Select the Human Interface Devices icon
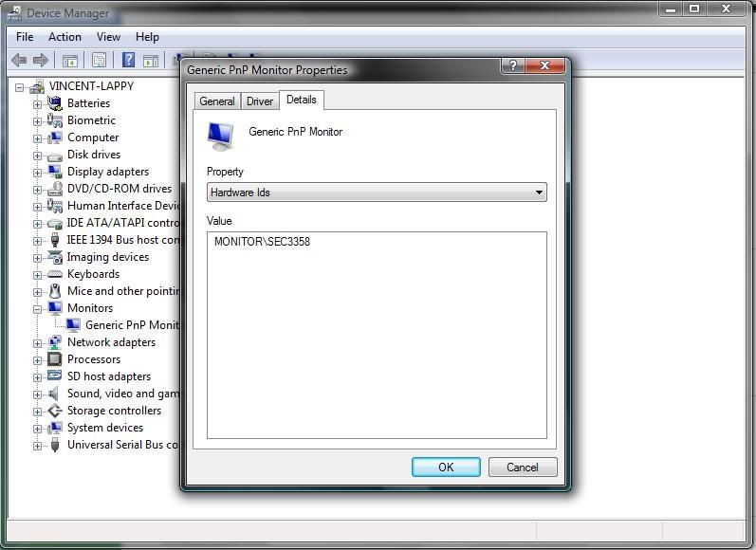 coord(55,206)
